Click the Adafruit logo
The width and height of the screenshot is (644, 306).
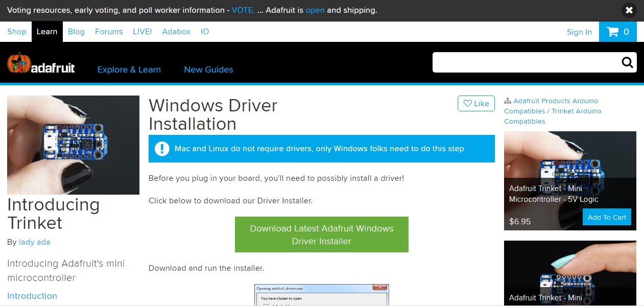pyautogui.click(x=41, y=63)
